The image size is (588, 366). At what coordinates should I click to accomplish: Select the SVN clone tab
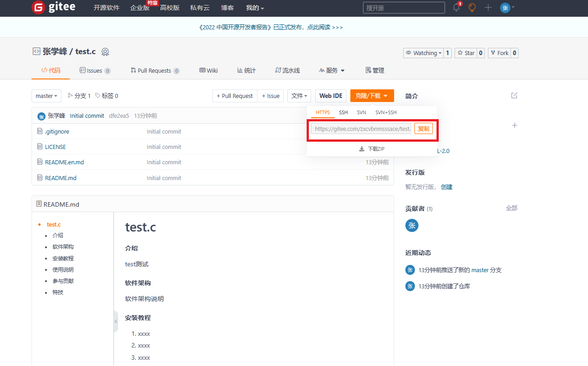[361, 112]
